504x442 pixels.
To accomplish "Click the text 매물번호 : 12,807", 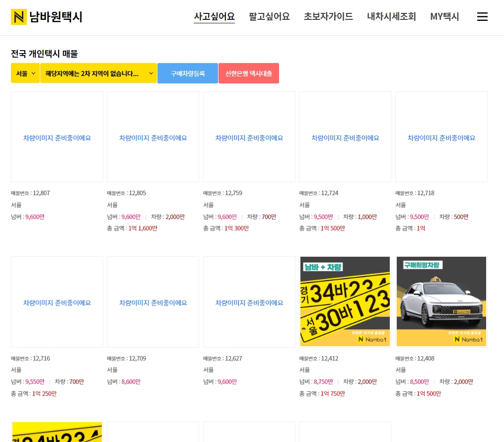I will 30,193.
